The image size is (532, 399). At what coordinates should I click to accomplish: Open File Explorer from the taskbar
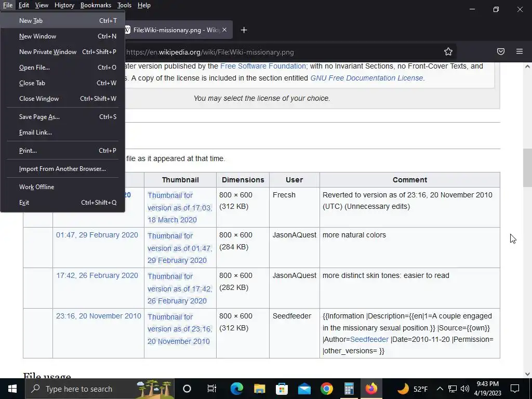coord(259,389)
